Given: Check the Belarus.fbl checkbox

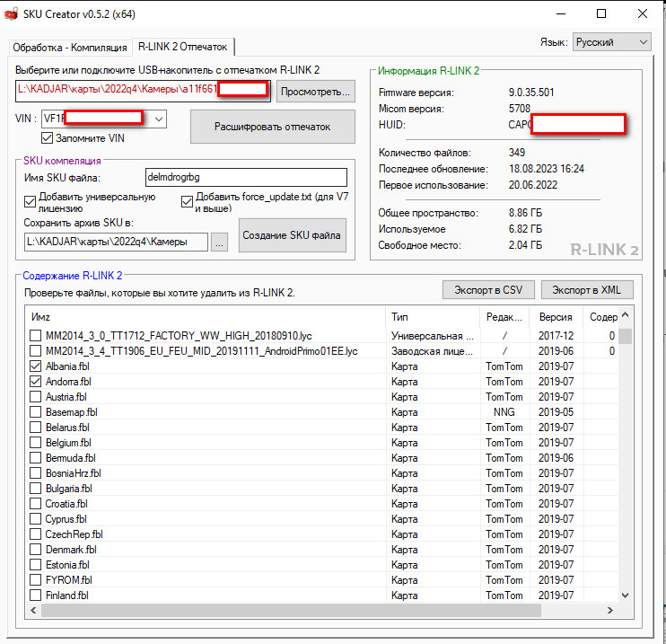Looking at the screenshot, I should pos(36,428).
